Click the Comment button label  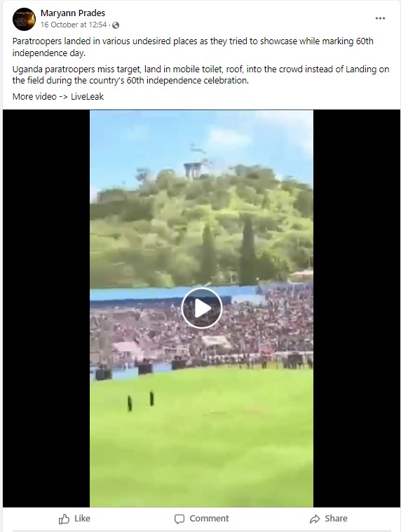[209, 519]
